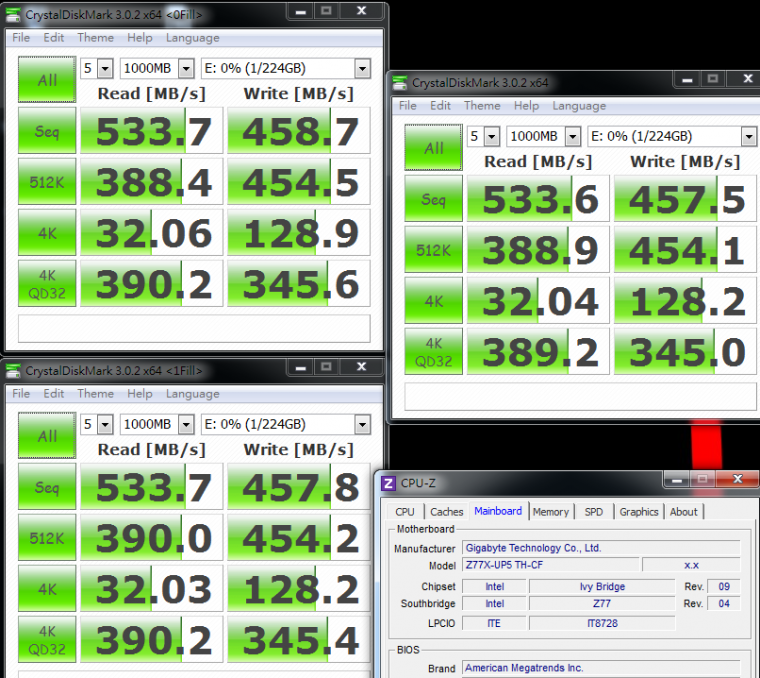Click the title bar icon of the right CrystalDiskMark window
The width and height of the screenshot is (760, 678).
point(400,83)
